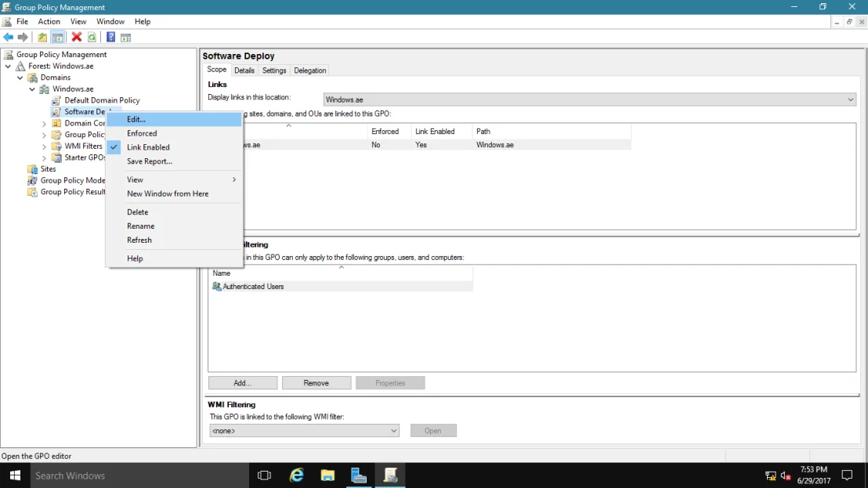Click the red Delete toolbar icon
This screenshot has height=488, width=868.
pyautogui.click(x=77, y=37)
